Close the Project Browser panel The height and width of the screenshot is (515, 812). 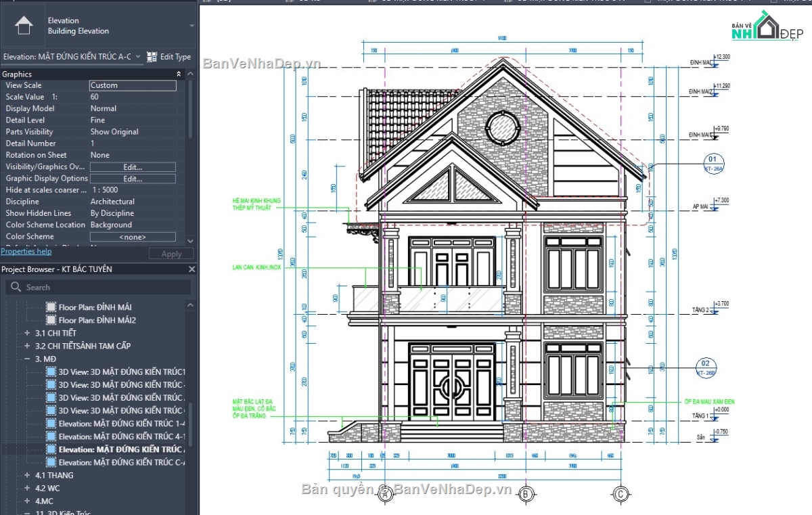(191, 269)
